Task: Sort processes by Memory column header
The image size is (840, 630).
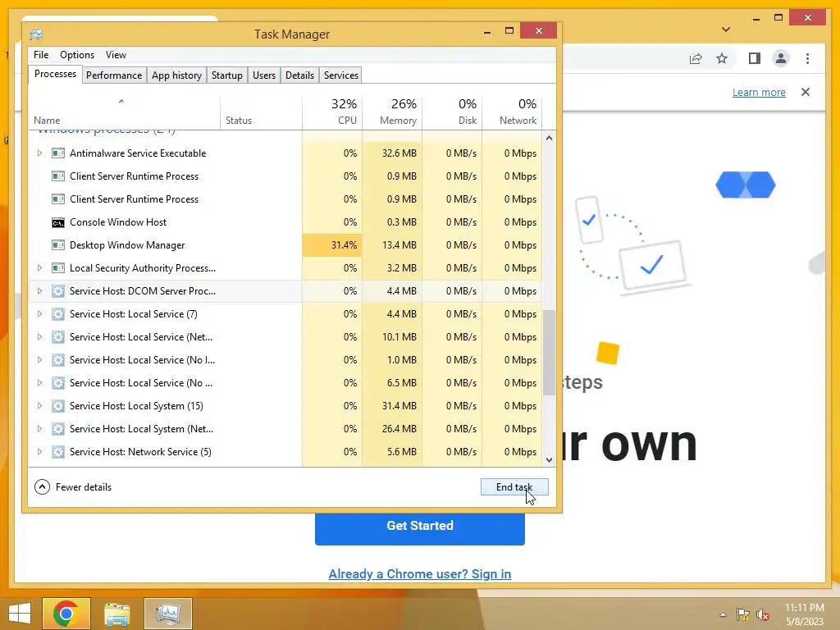Action: (393, 112)
